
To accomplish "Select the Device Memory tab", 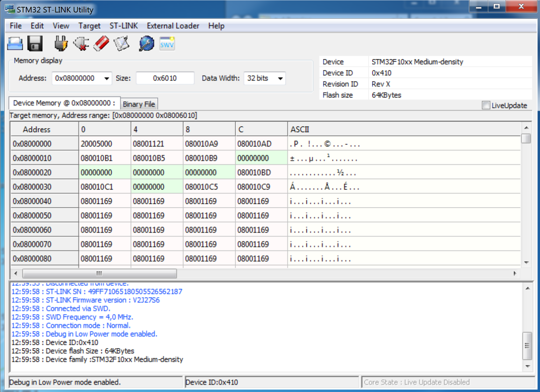I will click(64, 103).
